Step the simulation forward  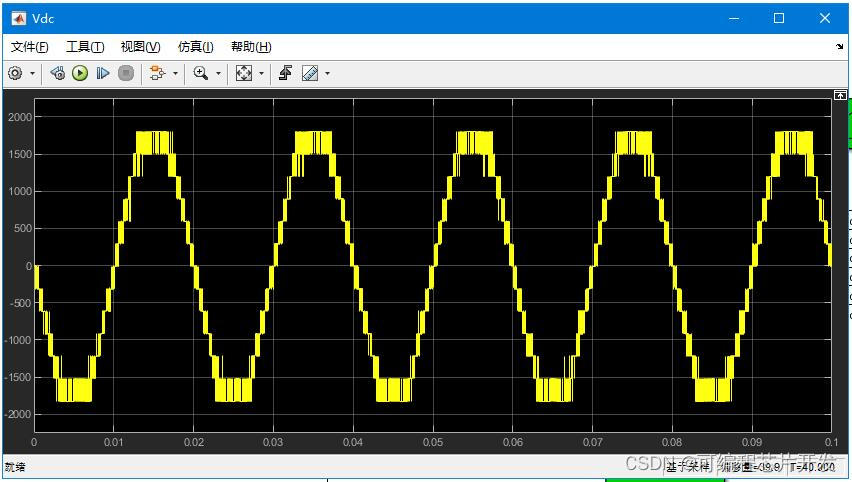[x=103, y=73]
